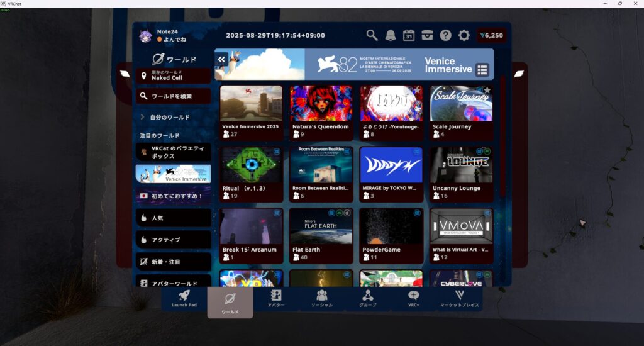644x346 pixels.
Task: Open Uncanny Lounge world card
Action: click(462, 174)
